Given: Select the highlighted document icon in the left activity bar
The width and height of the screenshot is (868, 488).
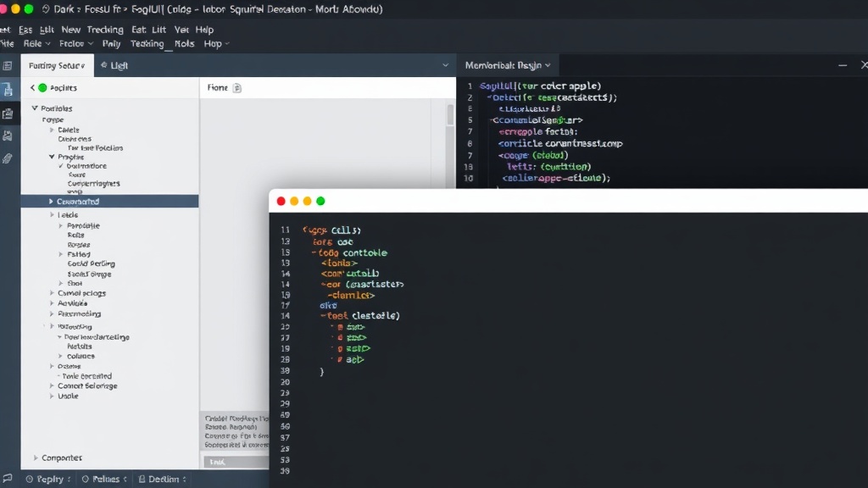Looking at the screenshot, I should pyautogui.click(x=8, y=90).
